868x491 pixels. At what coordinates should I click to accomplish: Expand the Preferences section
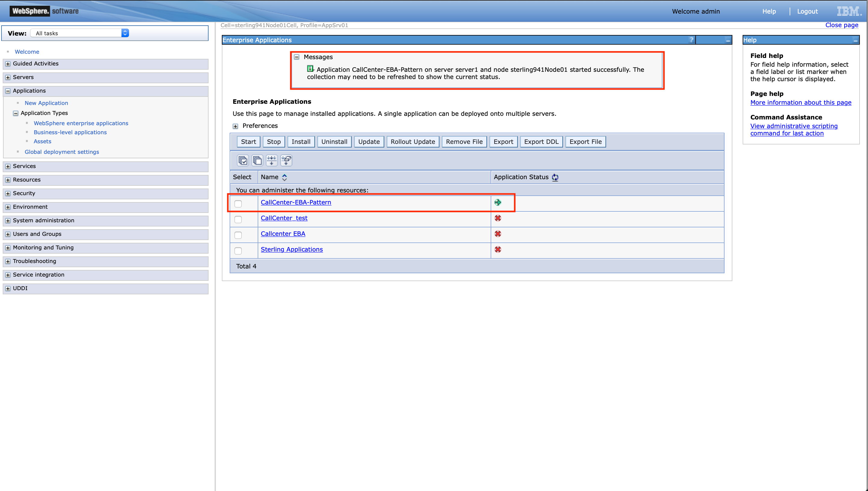coord(235,126)
